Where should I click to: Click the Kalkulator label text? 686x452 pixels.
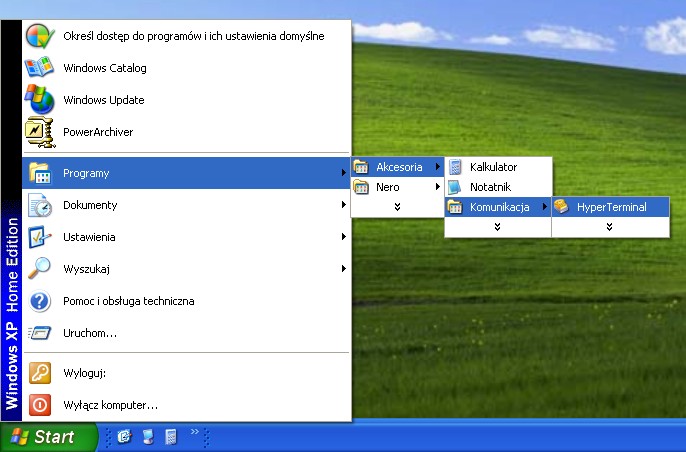pos(494,167)
